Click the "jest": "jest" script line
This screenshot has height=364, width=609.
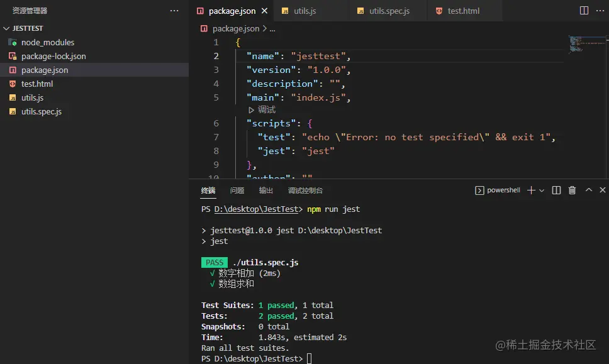[296, 151]
